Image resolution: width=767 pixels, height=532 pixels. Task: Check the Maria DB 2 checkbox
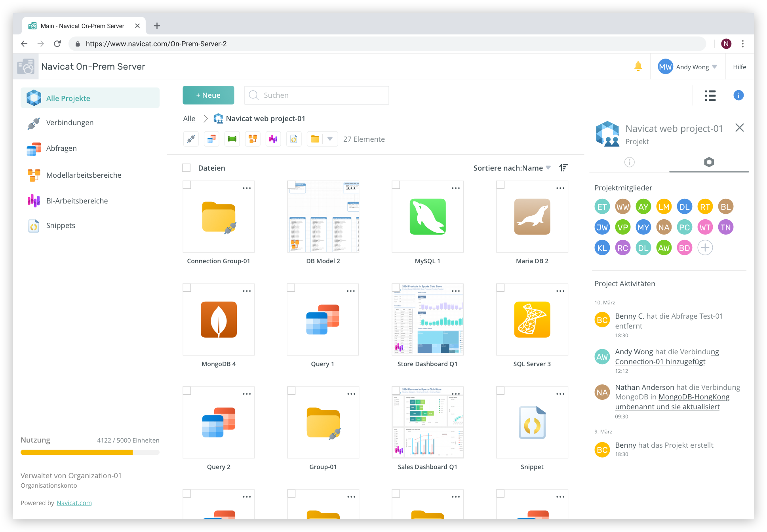(x=501, y=185)
